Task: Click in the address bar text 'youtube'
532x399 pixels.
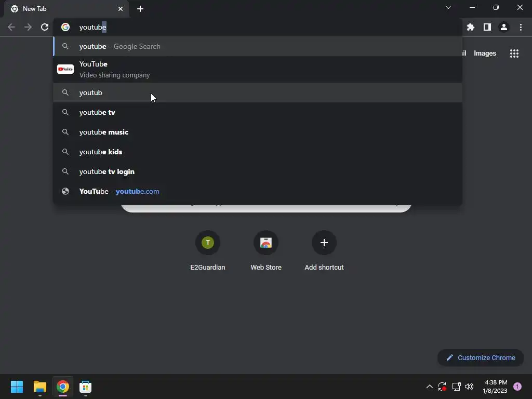Action: pyautogui.click(x=92, y=27)
